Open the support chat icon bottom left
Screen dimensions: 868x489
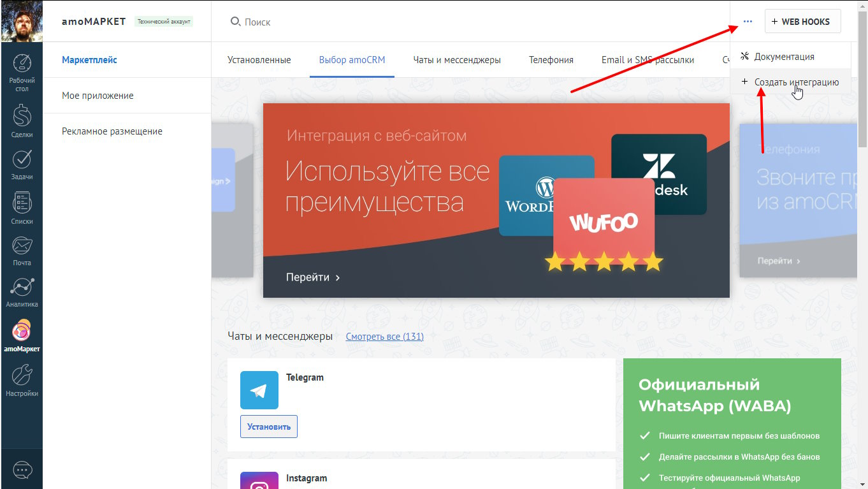tap(22, 471)
